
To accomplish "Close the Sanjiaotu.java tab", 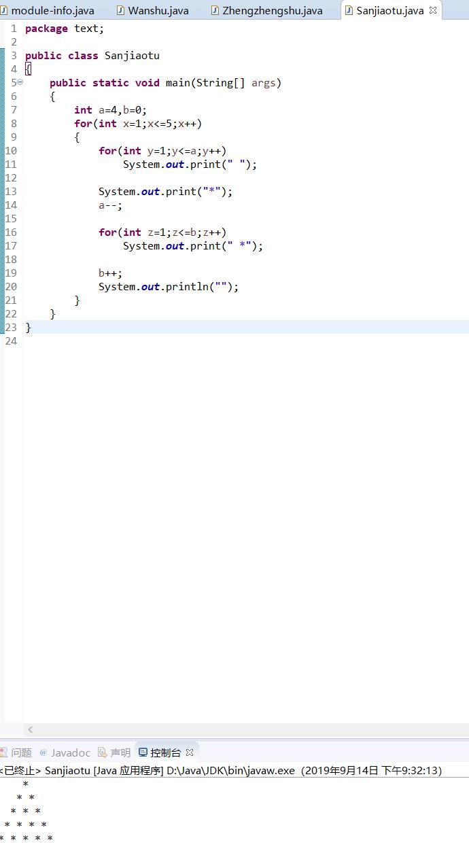I will [433, 10].
